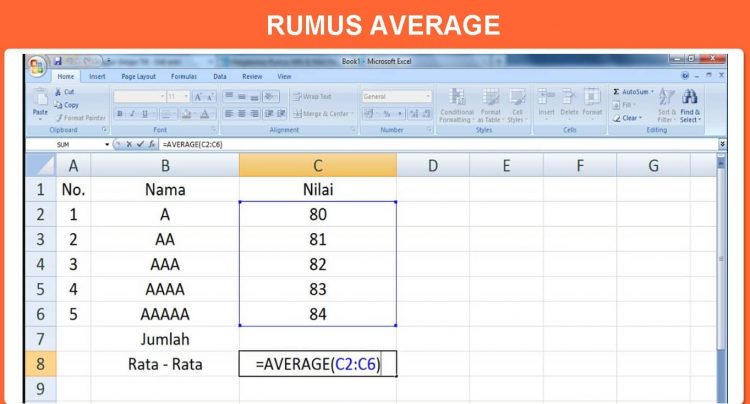This screenshot has height=404, width=750.
Task: Confirm formula with the checkmark
Action: (140, 144)
